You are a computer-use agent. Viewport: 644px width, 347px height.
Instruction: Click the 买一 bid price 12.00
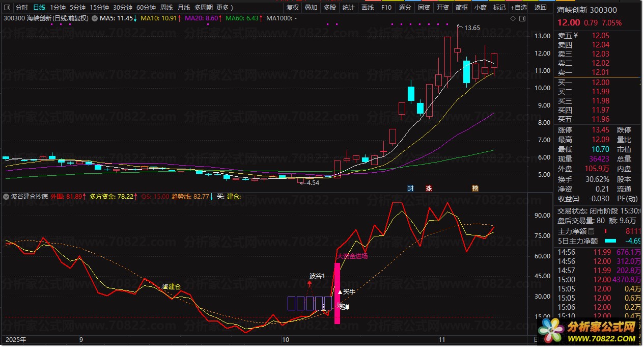coord(600,83)
